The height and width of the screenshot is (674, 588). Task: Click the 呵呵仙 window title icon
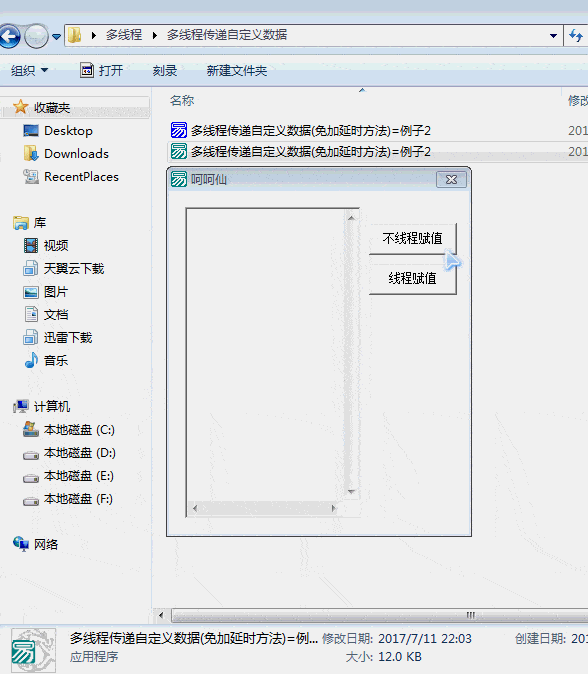click(179, 179)
